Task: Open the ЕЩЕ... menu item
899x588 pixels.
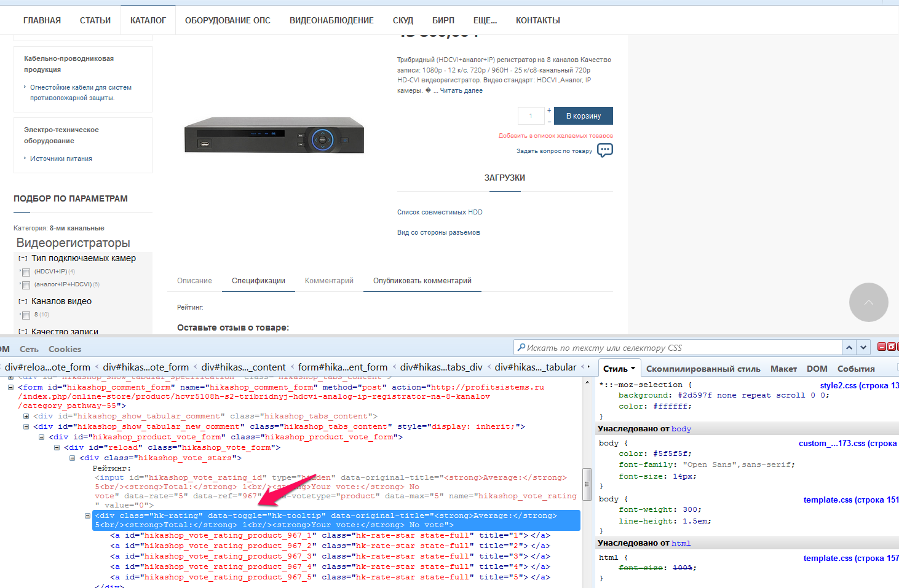Action: click(485, 20)
